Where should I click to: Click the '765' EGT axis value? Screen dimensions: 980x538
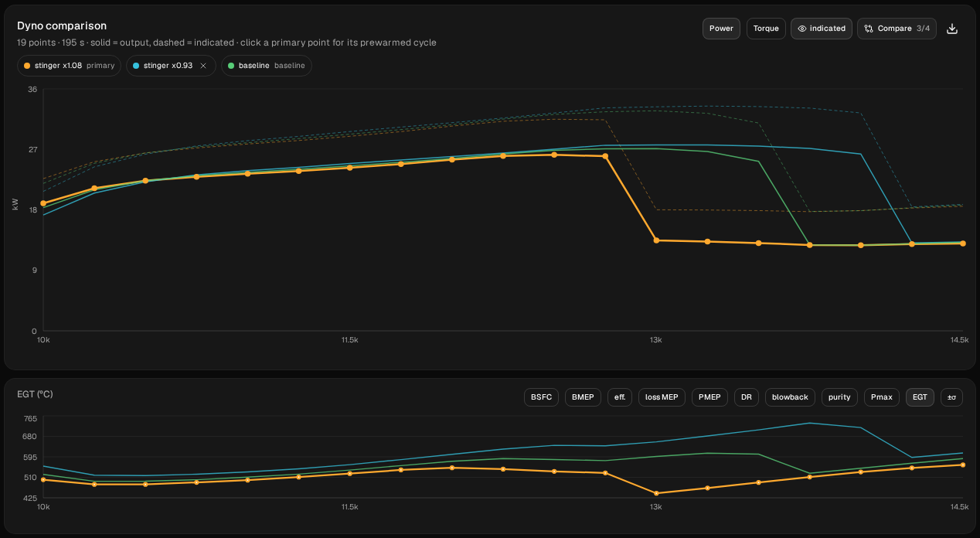30,419
